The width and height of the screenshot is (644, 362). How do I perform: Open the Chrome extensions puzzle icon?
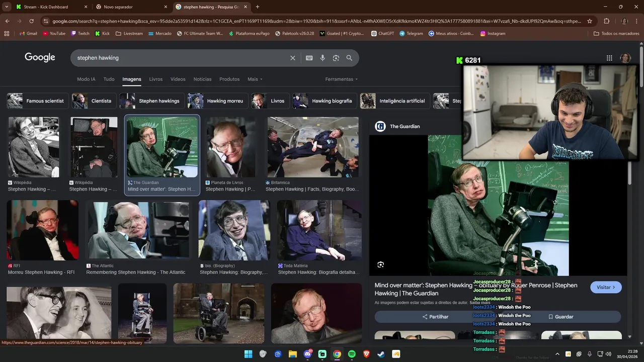(x=606, y=21)
